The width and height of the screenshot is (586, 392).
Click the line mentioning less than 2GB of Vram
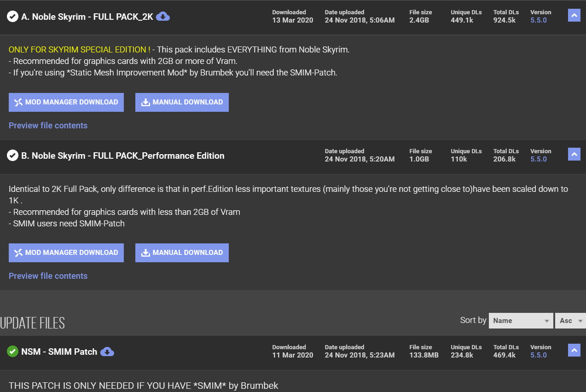click(124, 212)
